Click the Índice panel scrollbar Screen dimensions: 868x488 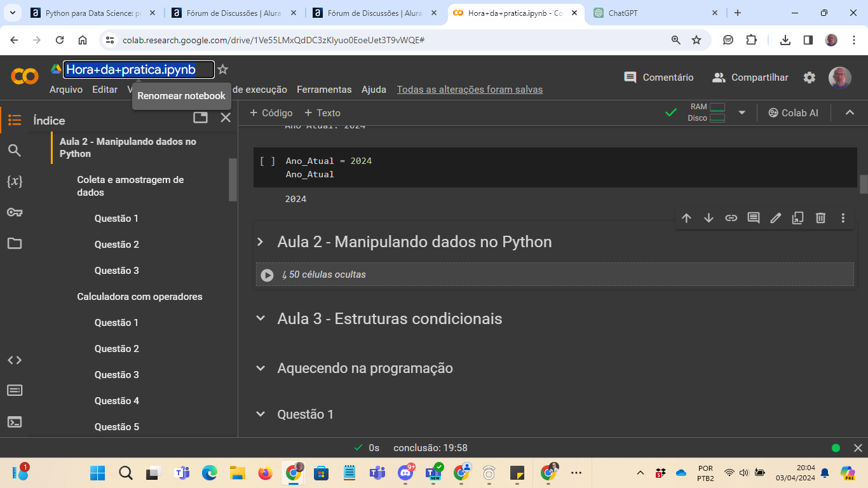(x=233, y=180)
